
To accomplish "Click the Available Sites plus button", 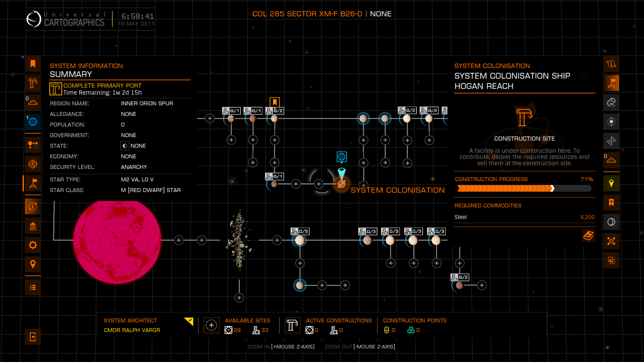I will click(x=211, y=325).
